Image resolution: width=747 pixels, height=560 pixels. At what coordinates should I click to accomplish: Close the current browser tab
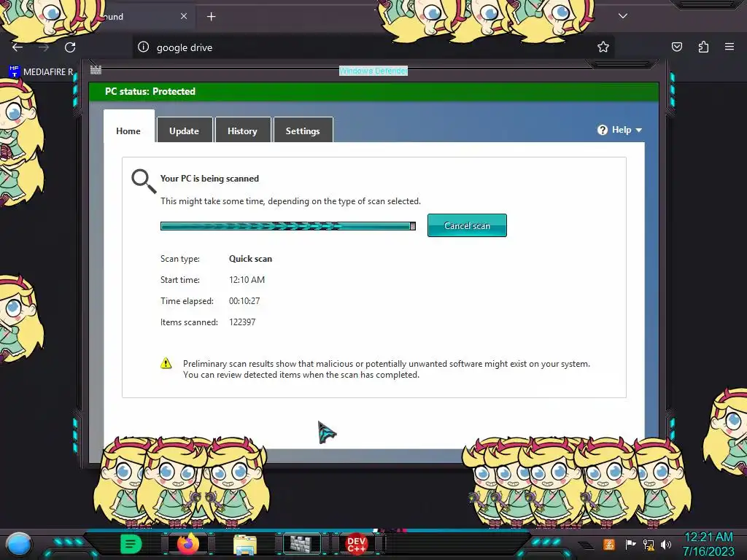click(x=184, y=16)
